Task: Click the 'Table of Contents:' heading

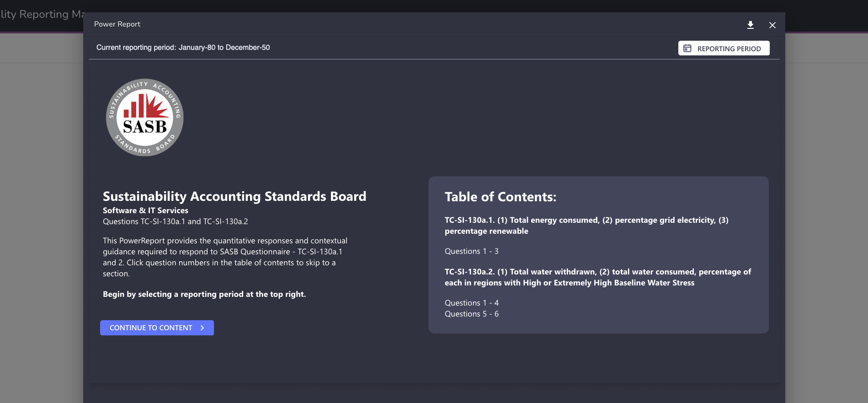Action: click(501, 197)
